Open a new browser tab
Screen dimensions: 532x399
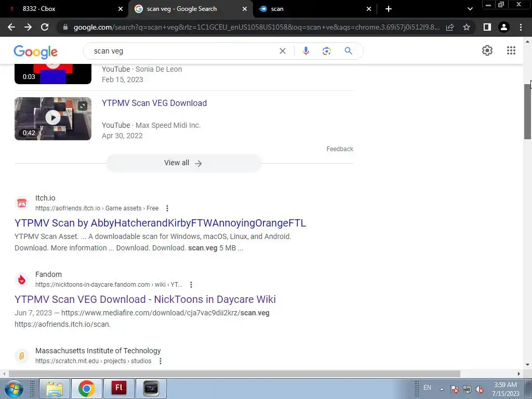tap(389, 9)
